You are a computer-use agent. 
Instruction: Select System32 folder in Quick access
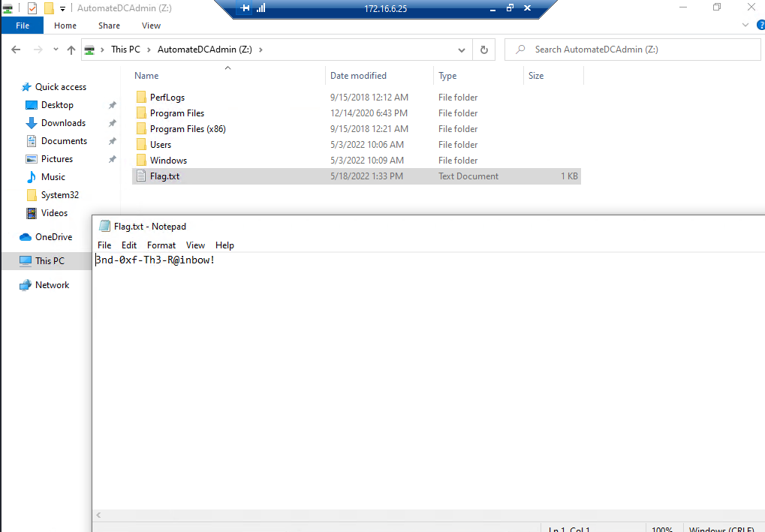pos(59,195)
